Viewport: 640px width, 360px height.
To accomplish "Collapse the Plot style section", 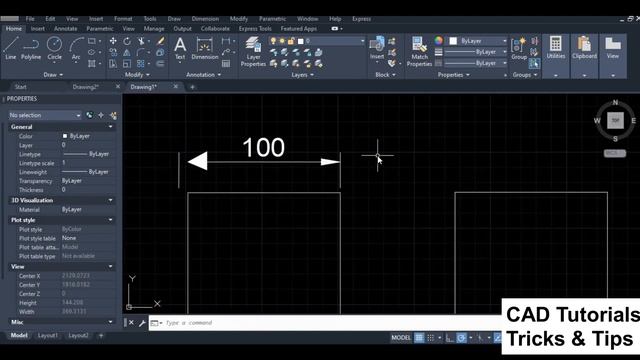I will 110,220.
